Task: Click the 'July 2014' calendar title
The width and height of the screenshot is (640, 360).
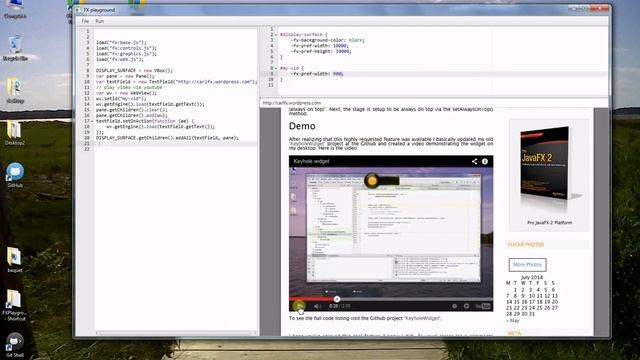Action: coord(531,277)
